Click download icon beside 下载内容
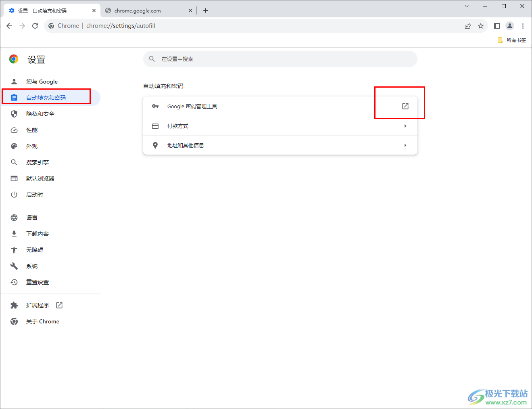Viewport: 532px width, 409px height. (x=14, y=234)
